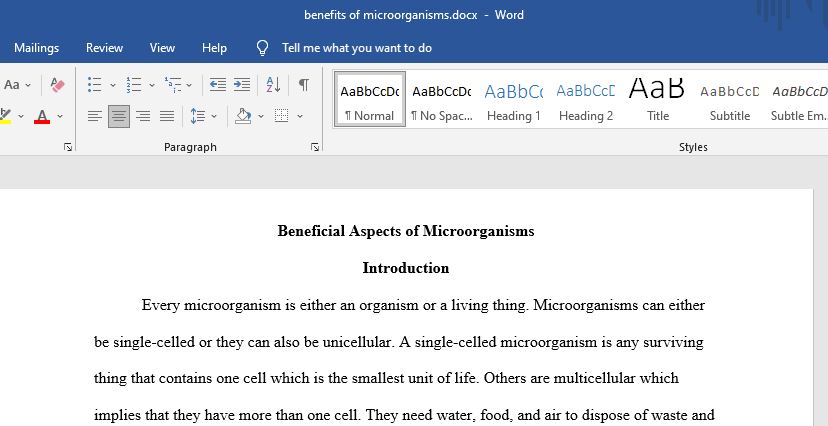Apply the Heading 2 style
The image size is (828, 426).
586,100
